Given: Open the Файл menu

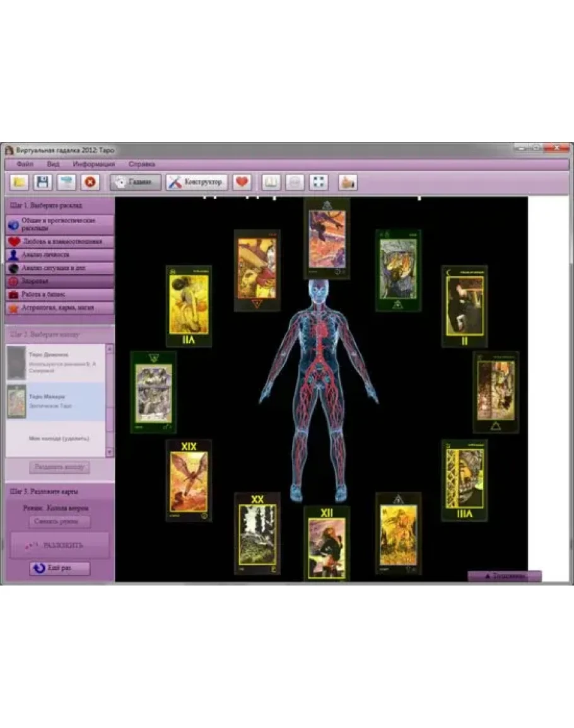Looking at the screenshot, I should 25,164.
